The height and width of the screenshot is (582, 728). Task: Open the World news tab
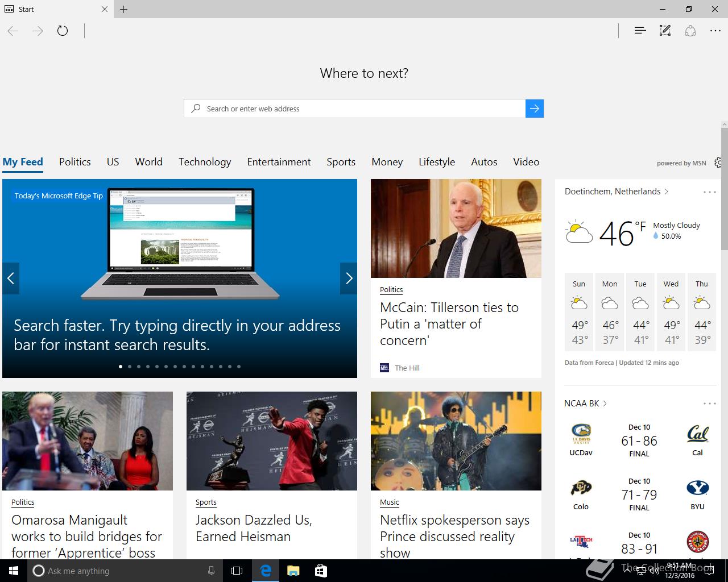tap(149, 162)
